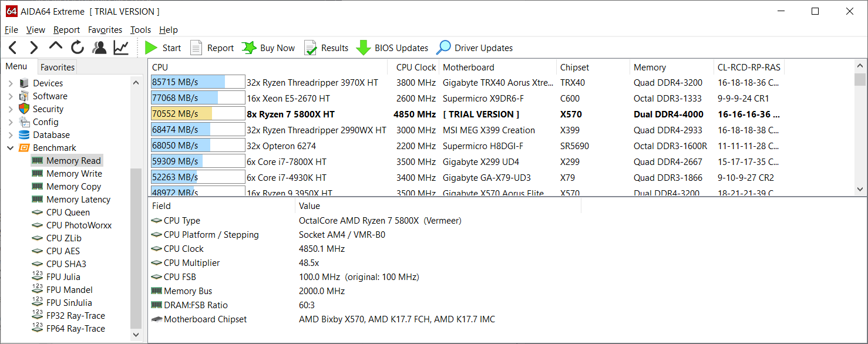This screenshot has width=868, height=344.
Task: Open the Tools menu
Action: [140, 30]
